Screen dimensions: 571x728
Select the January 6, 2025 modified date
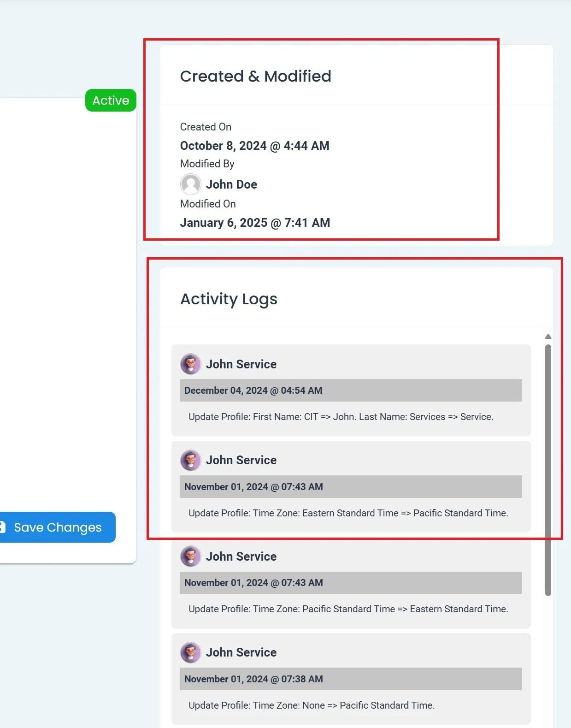click(255, 223)
